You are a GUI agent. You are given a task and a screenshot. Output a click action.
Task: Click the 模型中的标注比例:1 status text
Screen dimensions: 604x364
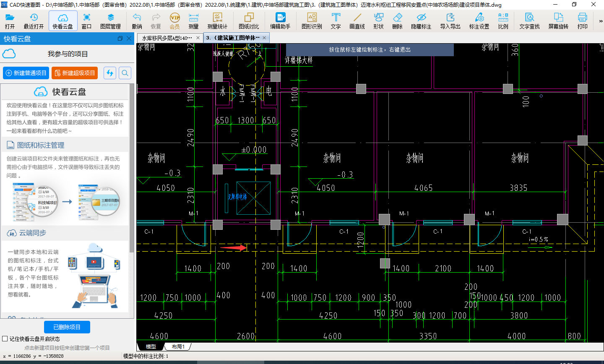(146, 356)
